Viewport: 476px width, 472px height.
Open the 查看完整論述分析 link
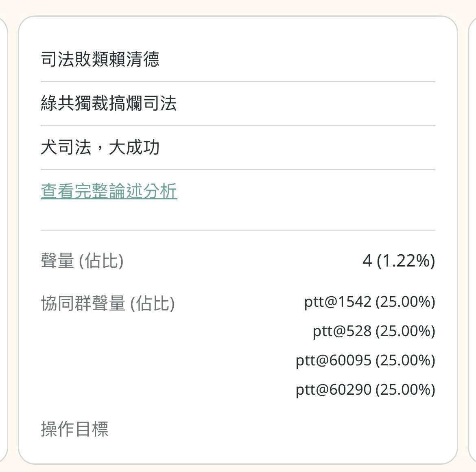(109, 191)
